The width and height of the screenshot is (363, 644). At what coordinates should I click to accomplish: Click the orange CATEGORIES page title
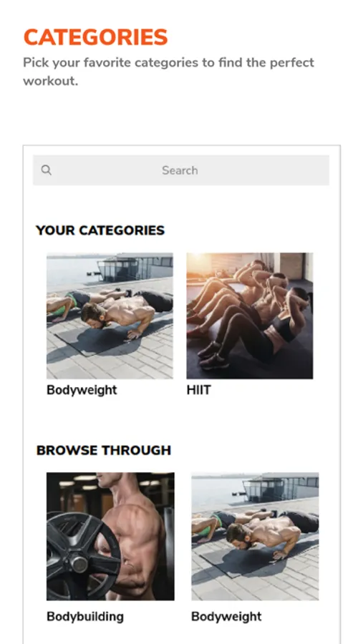(96, 37)
